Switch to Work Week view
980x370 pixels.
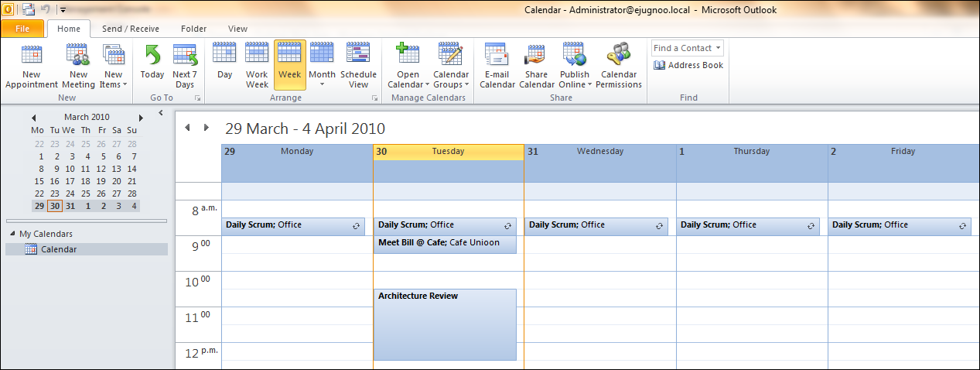[x=257, y=66]
